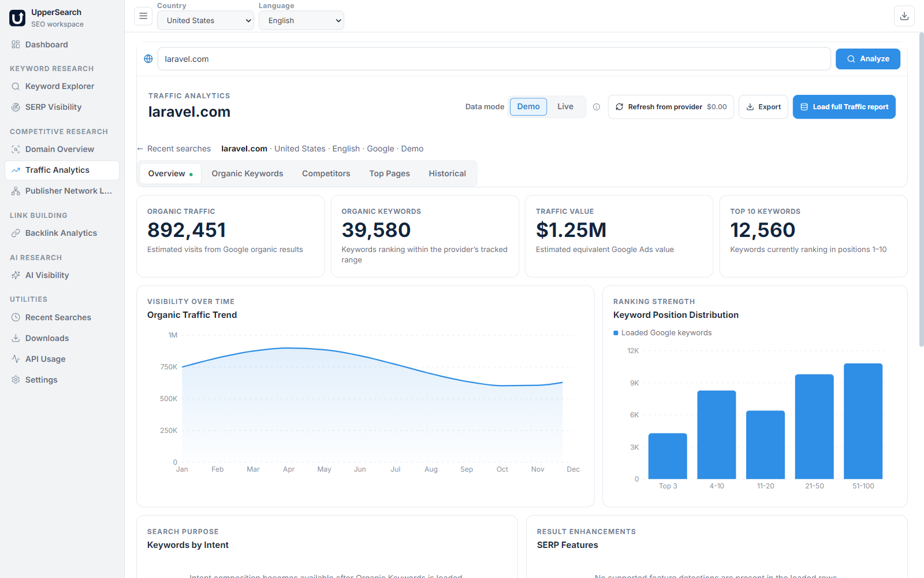Click the Loaded Google keywords legend swatch
This screenshot has width=924, height=578.
coord(616,333)
